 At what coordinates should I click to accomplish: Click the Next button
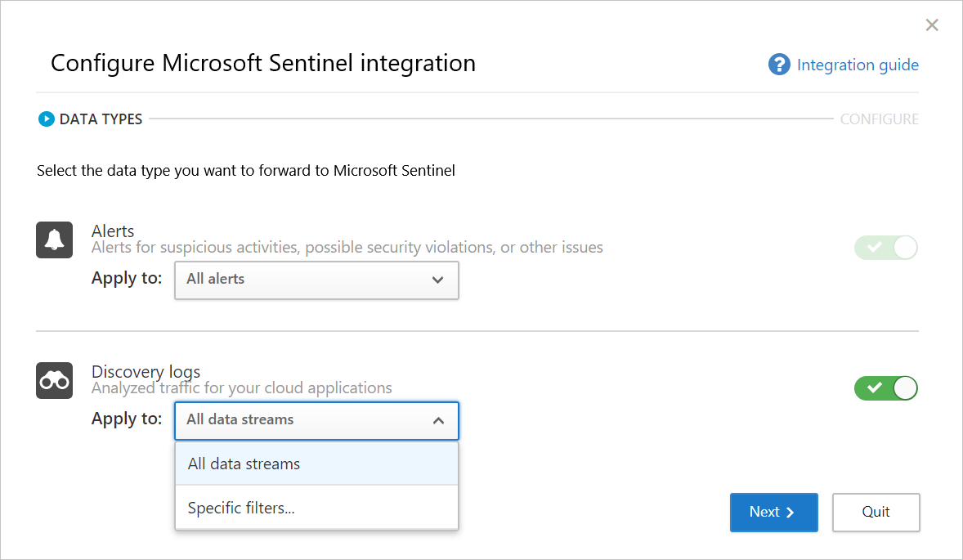click(773, 512)
